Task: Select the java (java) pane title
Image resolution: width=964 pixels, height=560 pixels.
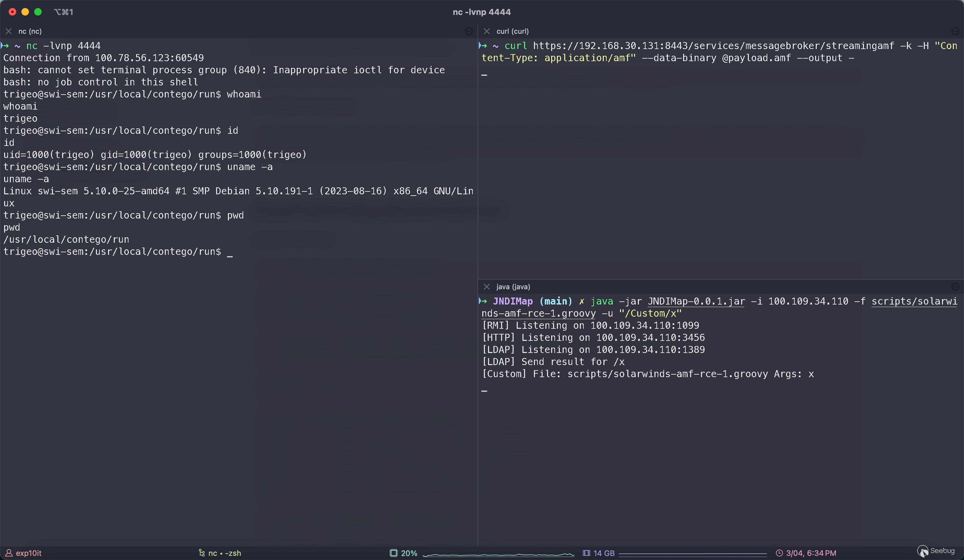Action: 513,287
